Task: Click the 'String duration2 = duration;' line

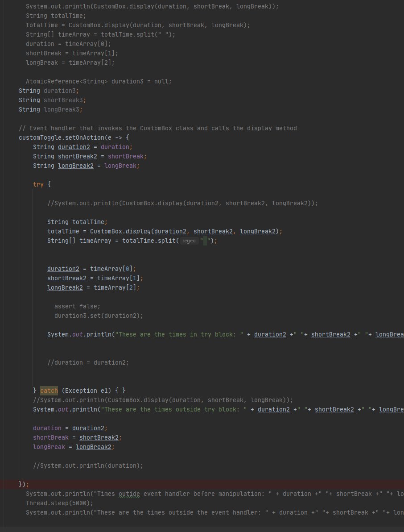Action: point(82,147)
